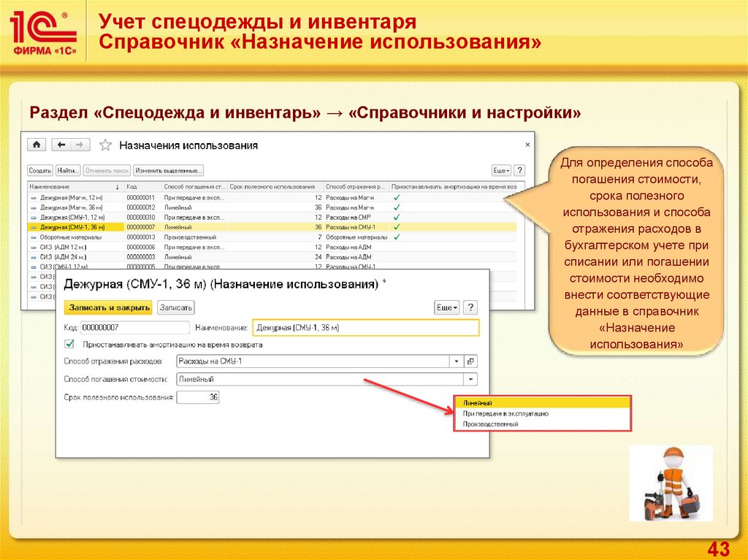Image resolution: width=748 pixels, height=560 pixels.
Task: Click the Найти... button
Action: [68, 170]
